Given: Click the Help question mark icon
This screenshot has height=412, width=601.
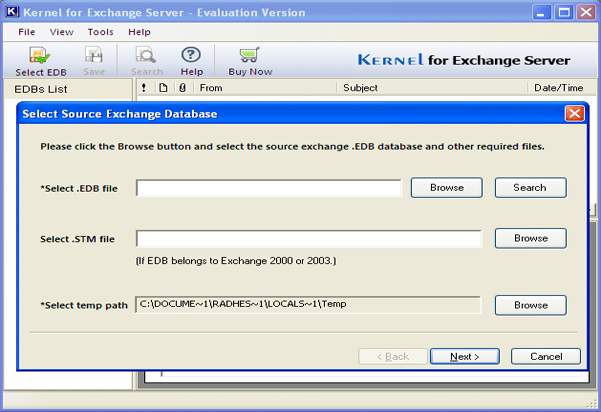Looking at the screenshot, I should pyautogui.click(x=191, y=57).
